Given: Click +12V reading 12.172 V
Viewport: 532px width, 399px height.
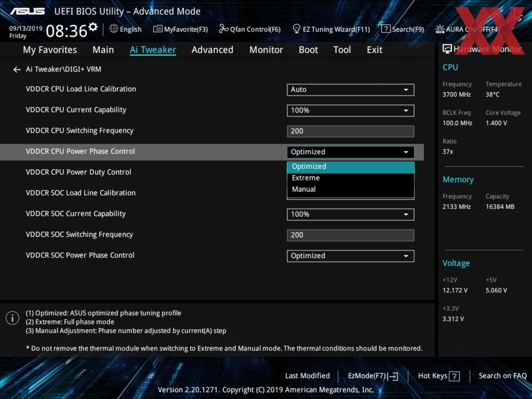Looking at the screenshot, I should tap(455, 291).
